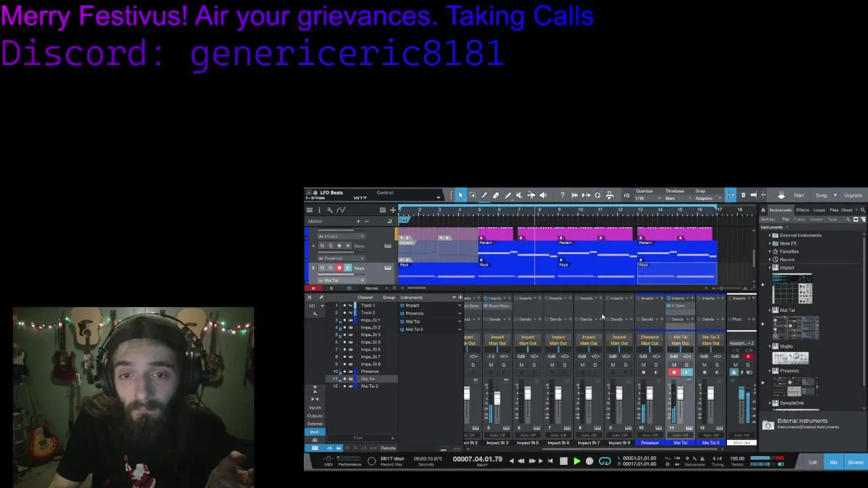Adjust the Main Out fader
The image size is (868, 488).
click(x=742, y=394)
